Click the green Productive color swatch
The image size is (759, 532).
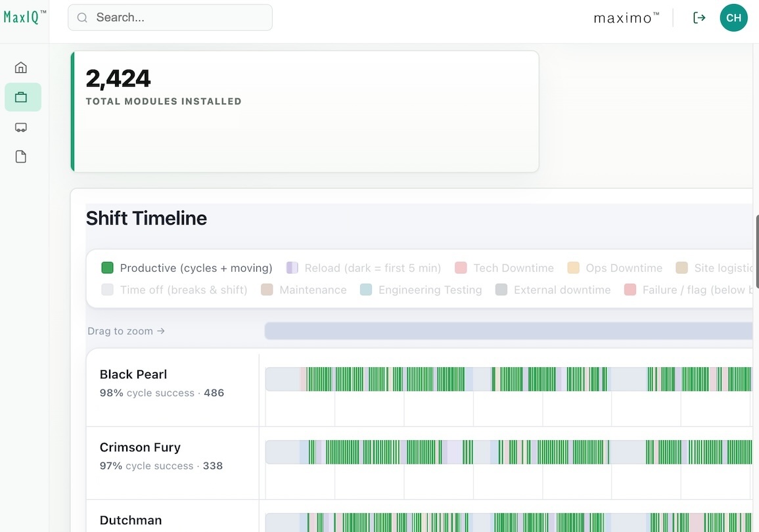(108, 268)
